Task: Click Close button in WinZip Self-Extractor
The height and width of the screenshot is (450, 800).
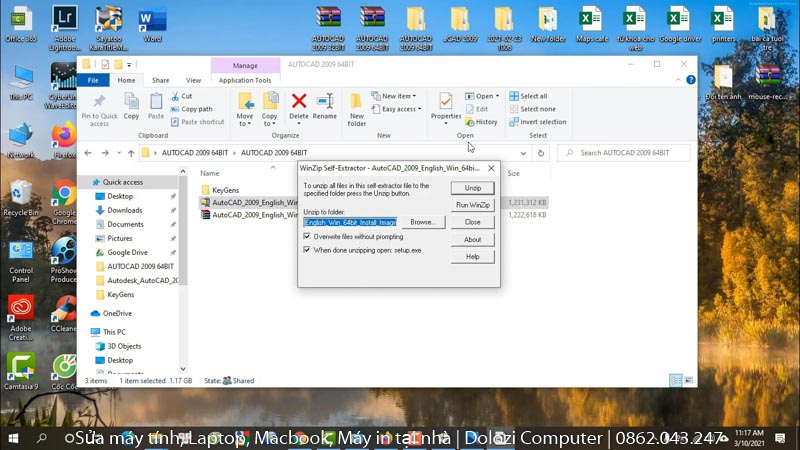Action: [x=472, y=222]
